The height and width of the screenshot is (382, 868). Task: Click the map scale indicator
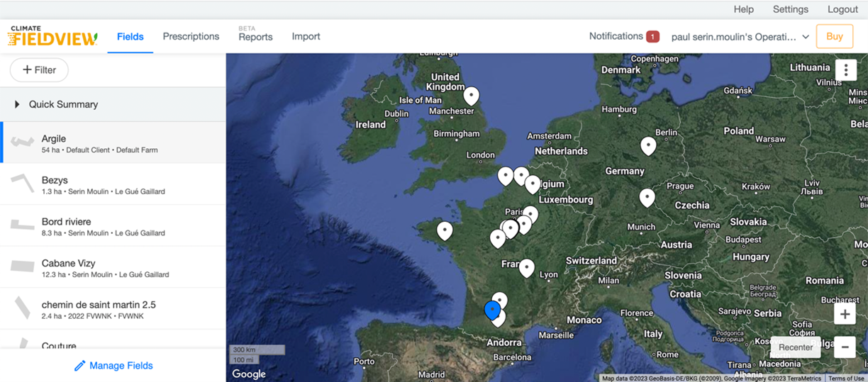(x=258, y=354)
